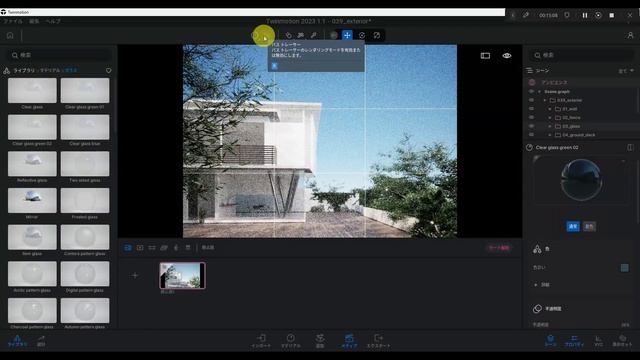
Task: Open the ヘルプ menu
Action: [53, 21]
